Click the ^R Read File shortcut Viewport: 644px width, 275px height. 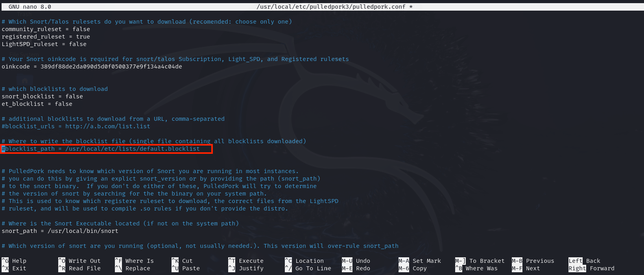click(x=79, y=268)
